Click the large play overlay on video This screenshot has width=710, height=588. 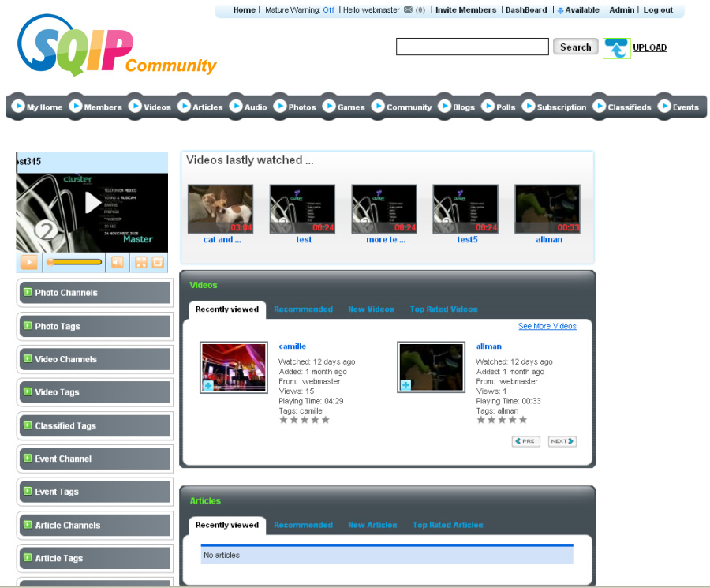click(x=93, y=203)
